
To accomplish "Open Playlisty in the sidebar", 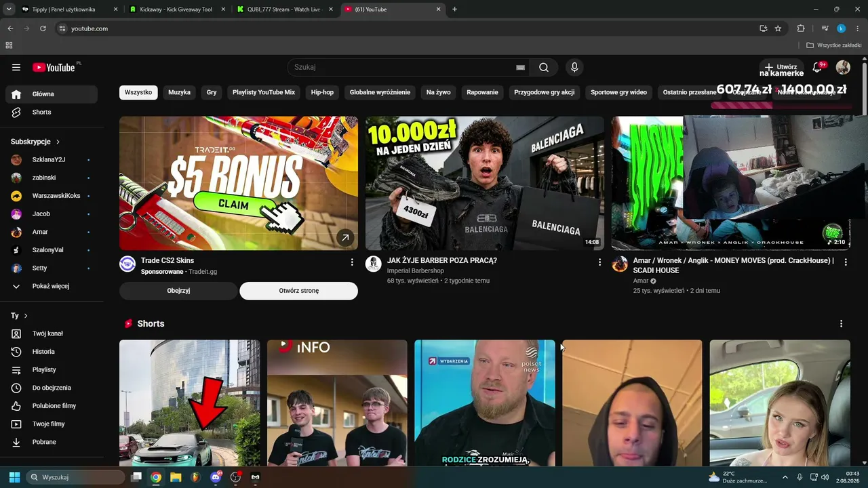I will [x=52, y=370].
